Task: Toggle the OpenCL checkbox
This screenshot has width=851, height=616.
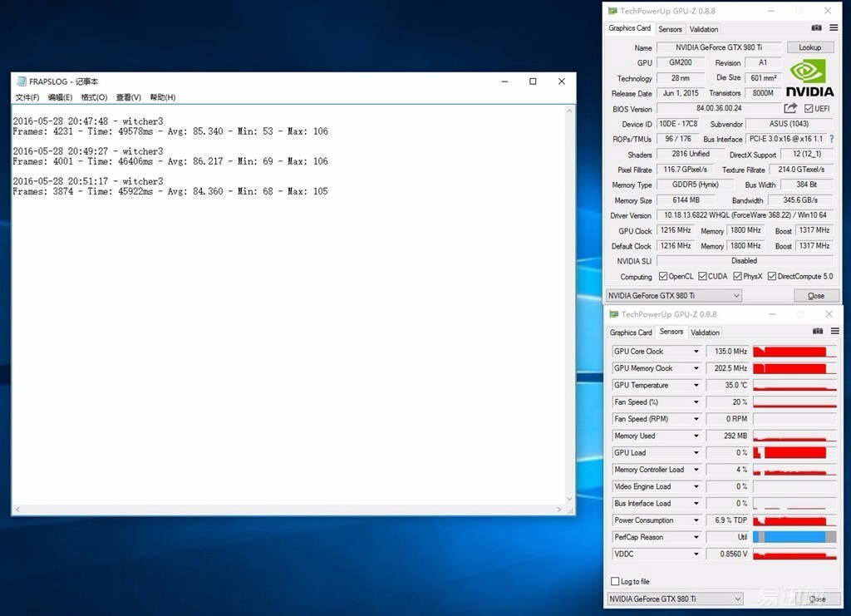Action: click(x=663, y=276)
